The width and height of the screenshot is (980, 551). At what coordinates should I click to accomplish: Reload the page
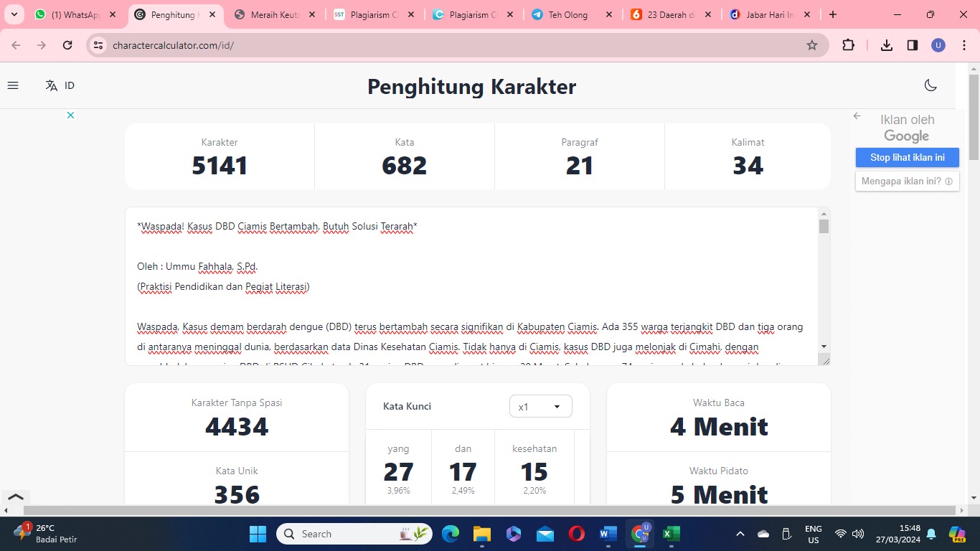(x=67, y=45)
